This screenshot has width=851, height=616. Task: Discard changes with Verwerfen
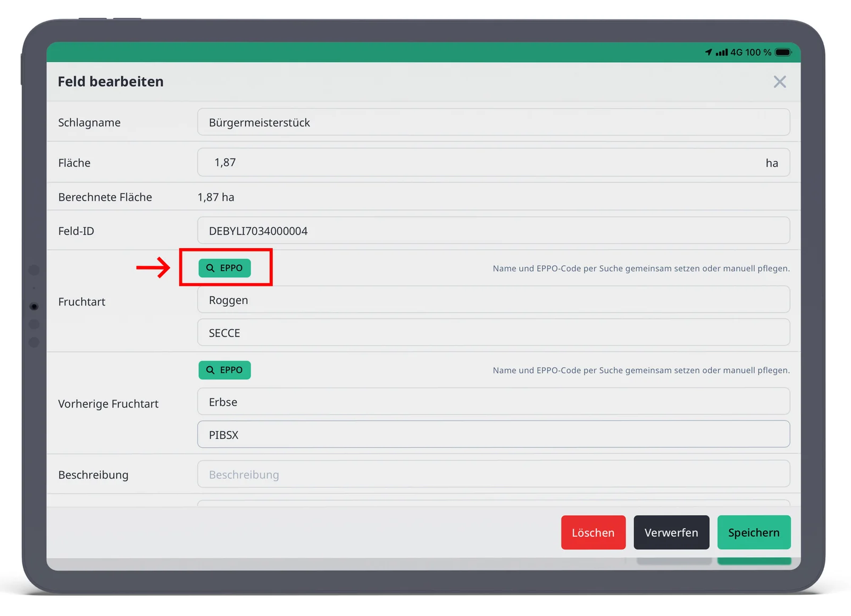(x=671, y=533)
